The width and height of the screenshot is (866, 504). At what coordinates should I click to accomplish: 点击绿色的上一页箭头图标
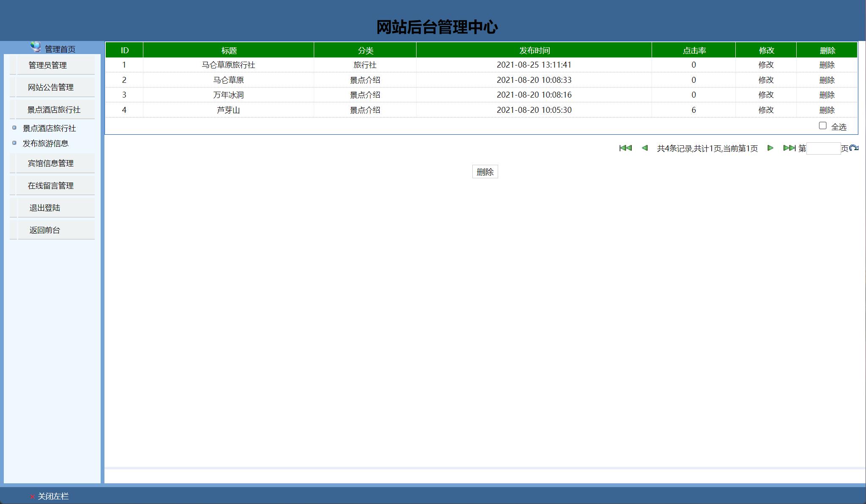tap(645, 148)
